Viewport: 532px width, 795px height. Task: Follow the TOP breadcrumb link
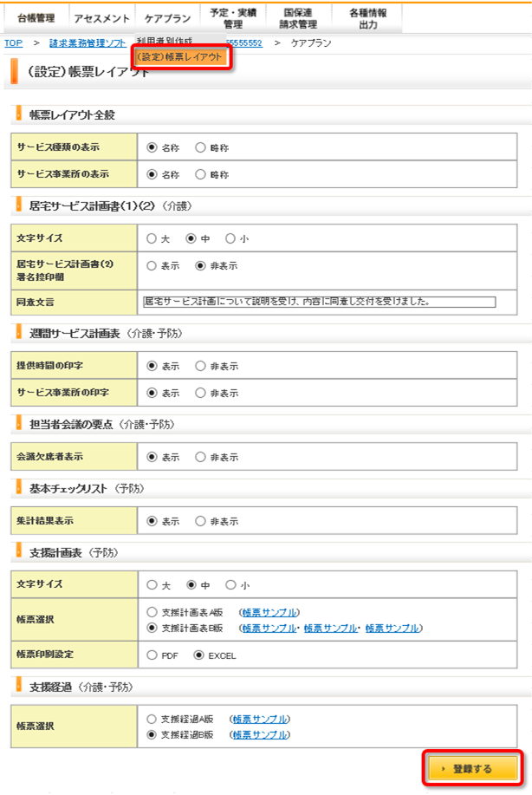coord(14,43)
